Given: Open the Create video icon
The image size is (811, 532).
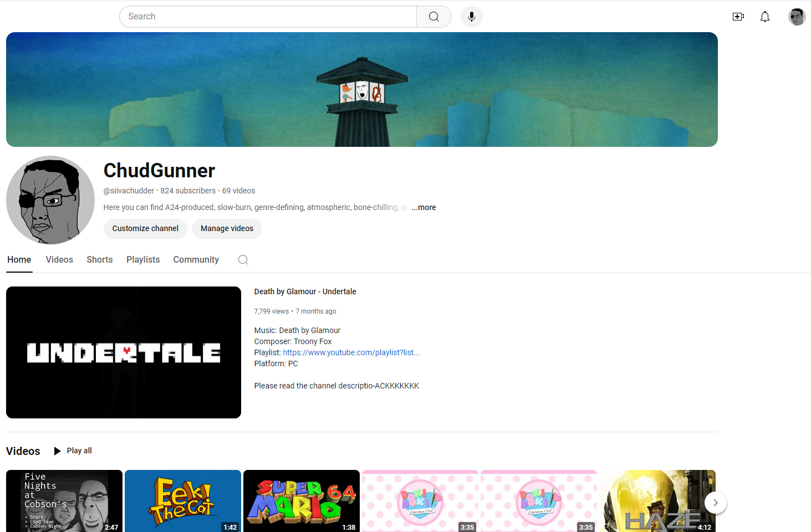Looking at the screenshot, I should point(738,17).
